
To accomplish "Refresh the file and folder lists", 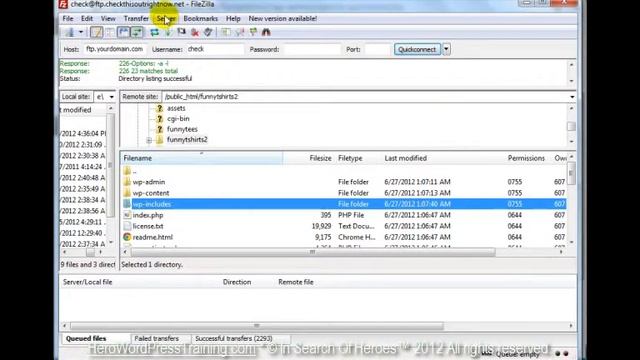I will (x=154, y=32).
